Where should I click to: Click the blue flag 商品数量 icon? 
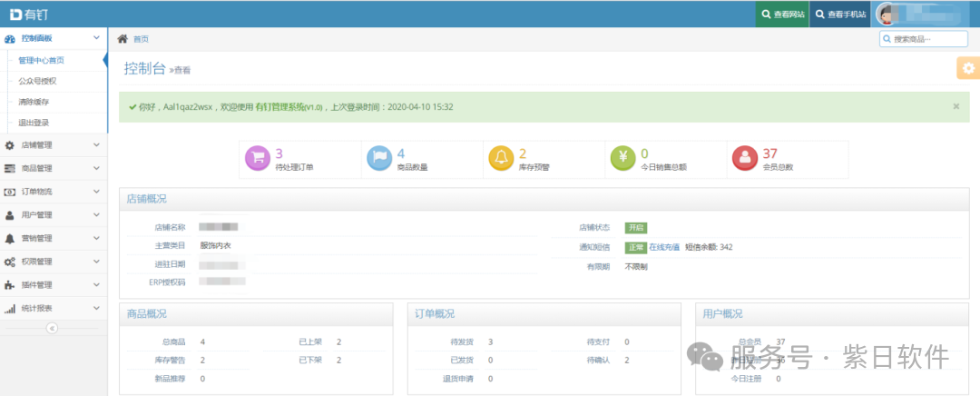tap(379, 159)
